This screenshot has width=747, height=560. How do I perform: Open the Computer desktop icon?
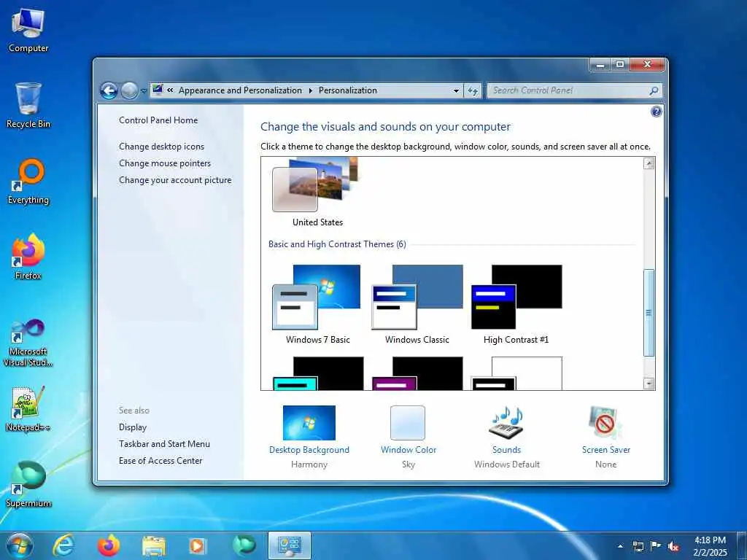tap(28, 31)
